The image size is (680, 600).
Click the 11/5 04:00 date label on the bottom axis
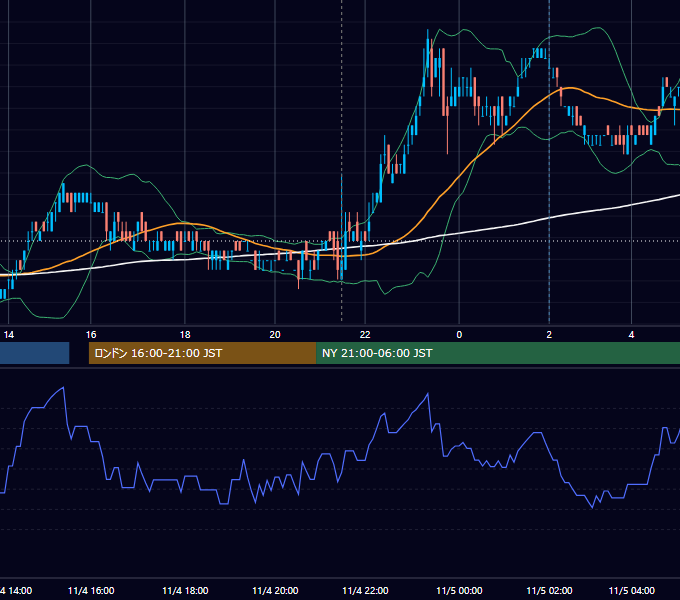click(x=631, y=591)
